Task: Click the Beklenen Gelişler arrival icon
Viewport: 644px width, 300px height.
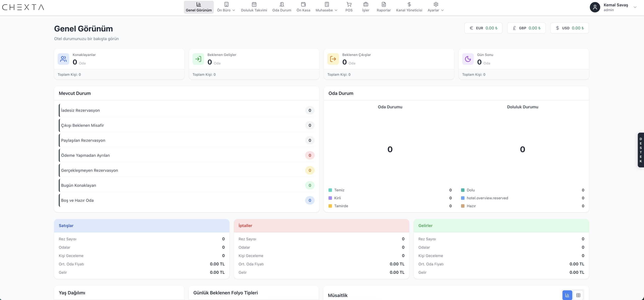Action: click(198, 59)
